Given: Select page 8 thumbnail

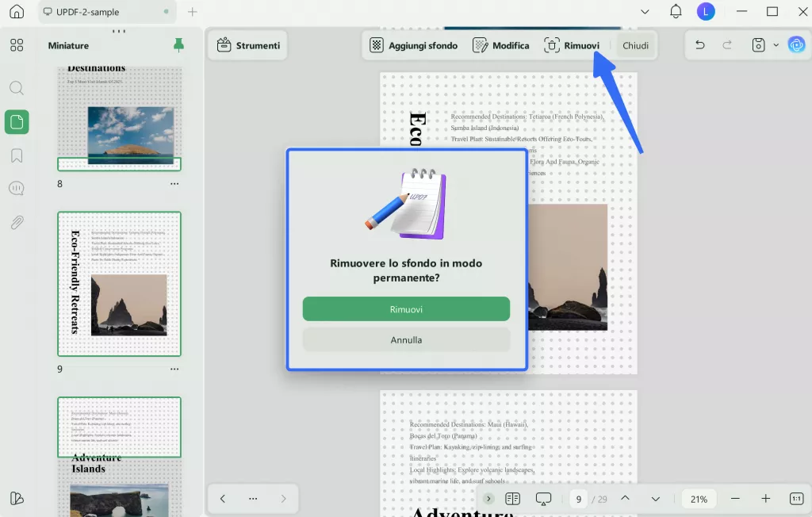Looking at the screenshot, I should tap(119, 119).
